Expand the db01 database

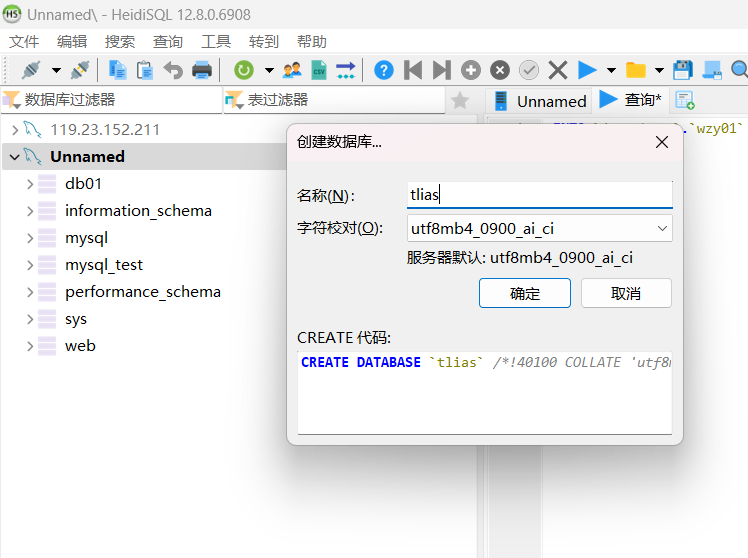[x=30, y=184]
